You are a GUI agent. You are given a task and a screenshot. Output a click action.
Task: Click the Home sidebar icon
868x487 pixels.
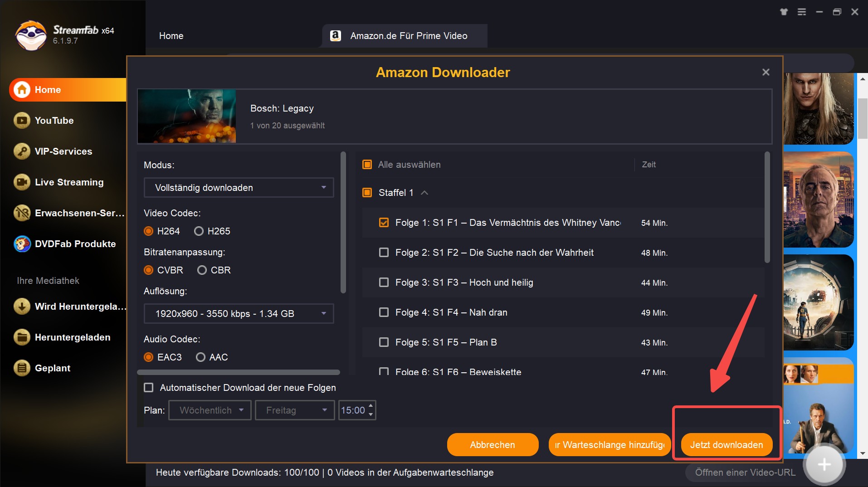22,90
